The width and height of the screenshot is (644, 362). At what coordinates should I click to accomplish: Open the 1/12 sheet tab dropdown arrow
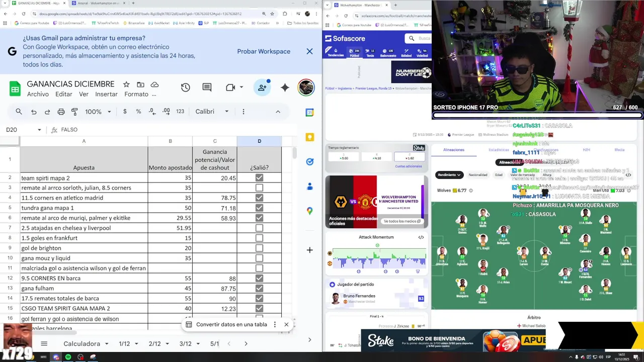(137, 344)
